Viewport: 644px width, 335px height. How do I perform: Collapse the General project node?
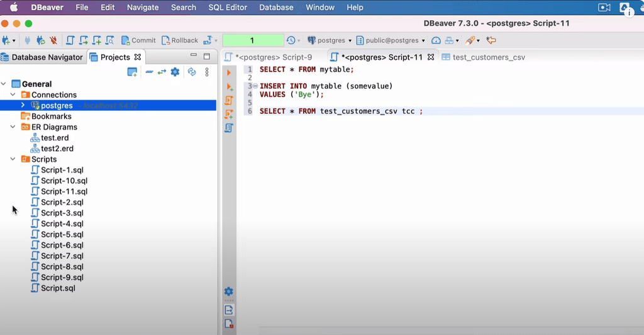tap(4, 84)
